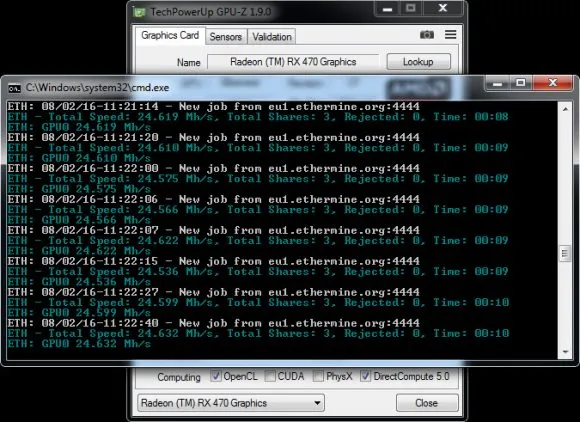Maximize the cmd.exe window
580x422 pixels.
pos(521,83)
